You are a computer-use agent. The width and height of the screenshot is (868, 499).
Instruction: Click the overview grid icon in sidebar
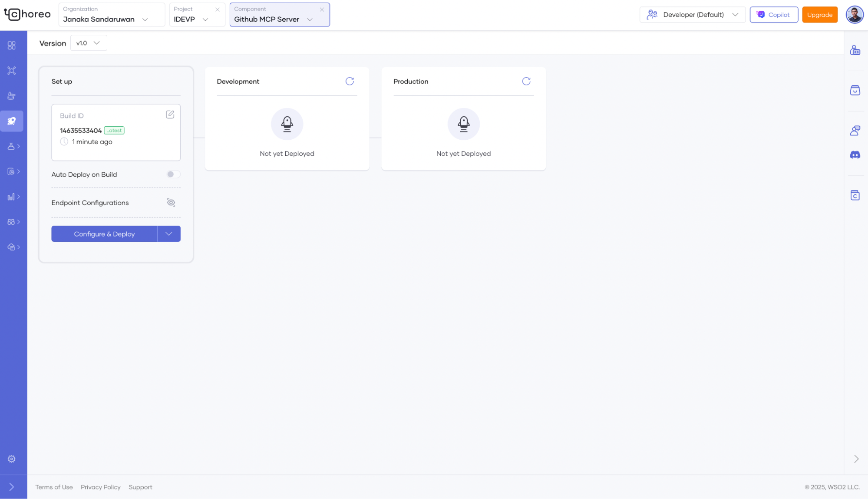pyautogui.click(x=12, y=46)
